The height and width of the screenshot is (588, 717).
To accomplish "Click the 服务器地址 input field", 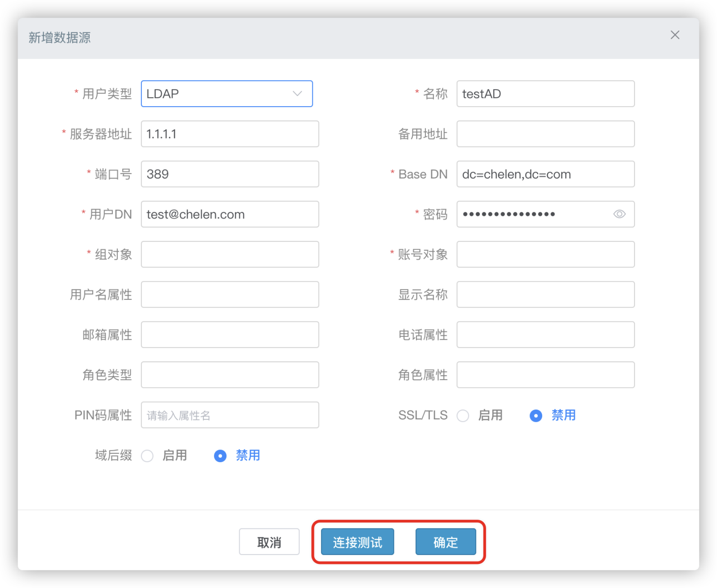I will 230,134.
